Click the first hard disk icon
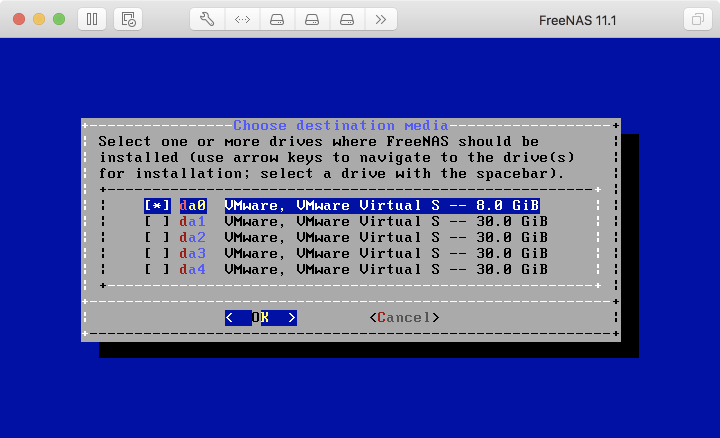720x438 pixels. point(277,19)
